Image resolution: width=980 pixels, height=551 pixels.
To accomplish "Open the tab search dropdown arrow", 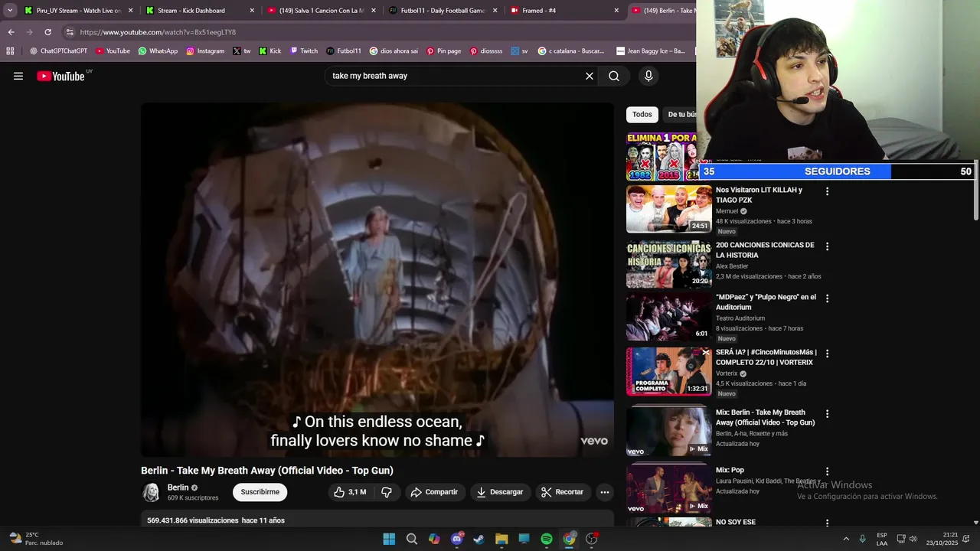I will (x=10, y=11).
